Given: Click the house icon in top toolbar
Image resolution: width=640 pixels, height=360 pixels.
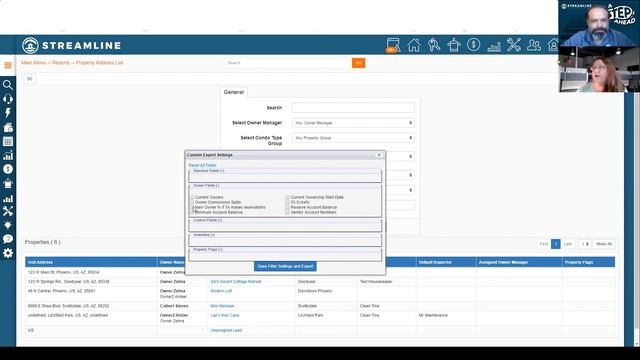Looking at the screenshot, I should [x=414, y=45].
